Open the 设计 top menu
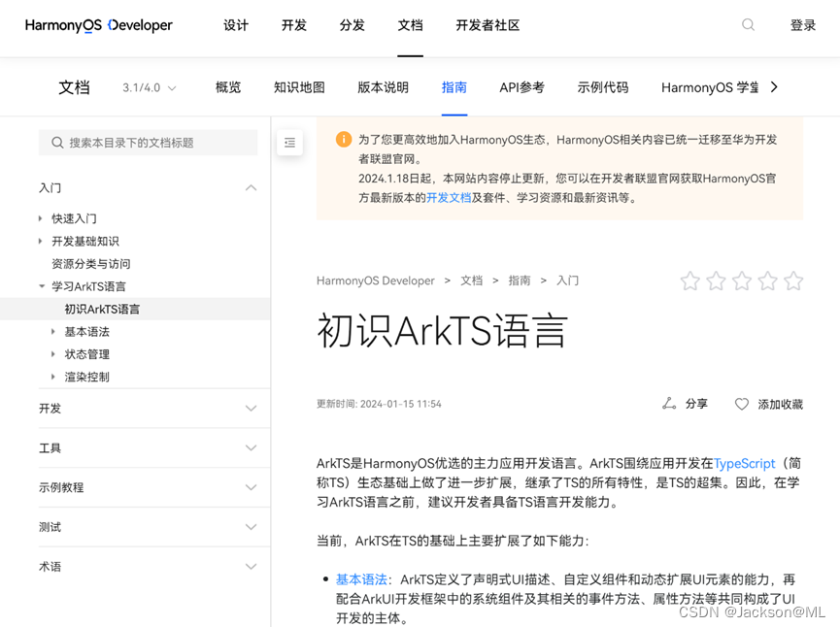This screenshot has width=840, height=627. tap(236, 25)
